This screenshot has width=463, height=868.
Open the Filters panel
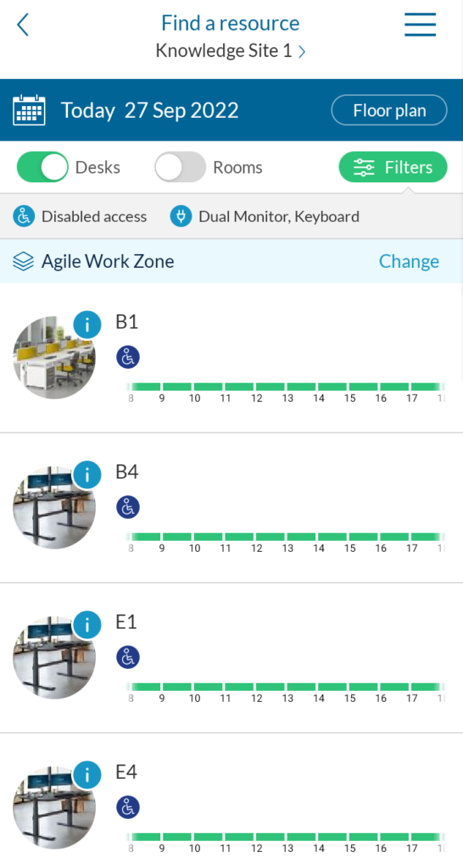[393, 167]
